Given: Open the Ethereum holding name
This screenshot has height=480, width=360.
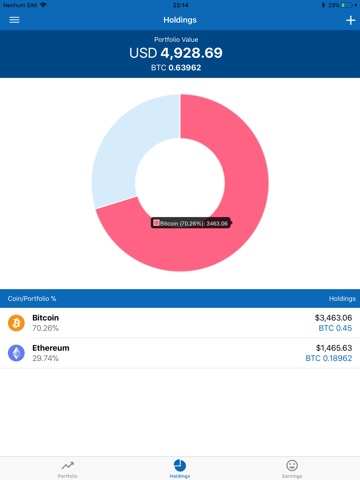Looking at the screenshot, I should (51, 348).
